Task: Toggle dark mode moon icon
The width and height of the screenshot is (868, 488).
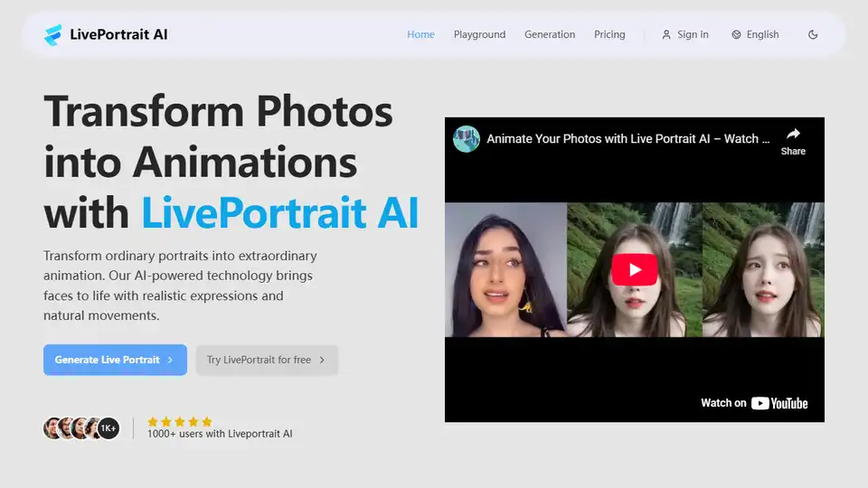Action: [813, 35]
